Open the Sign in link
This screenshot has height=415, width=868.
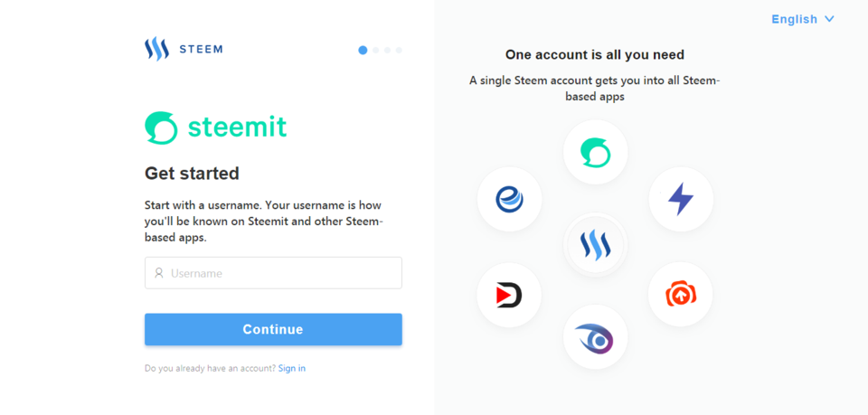click(x=292, y=368)
